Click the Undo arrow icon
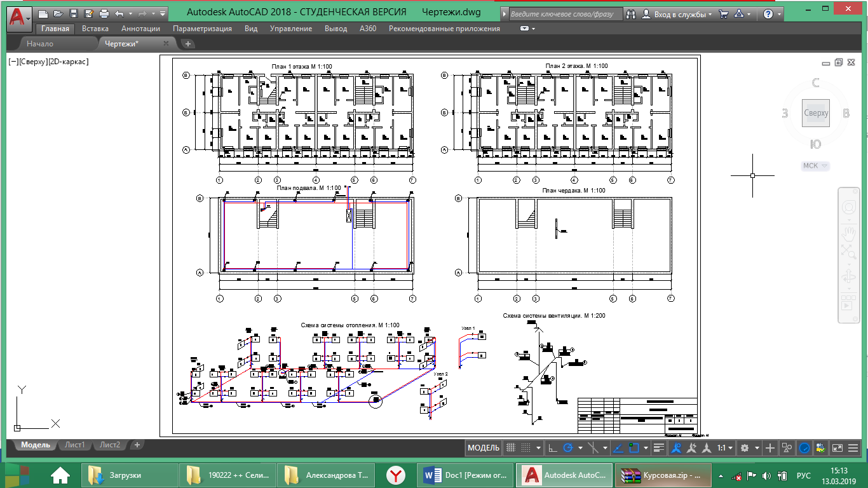 [x=119, y=13]
